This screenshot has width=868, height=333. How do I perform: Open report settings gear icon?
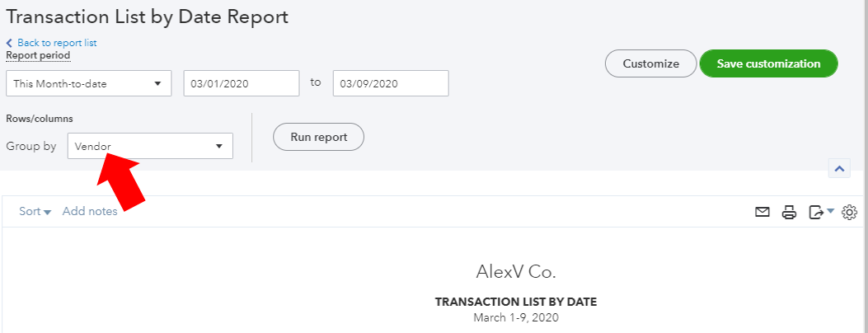(x=849, y=212)
